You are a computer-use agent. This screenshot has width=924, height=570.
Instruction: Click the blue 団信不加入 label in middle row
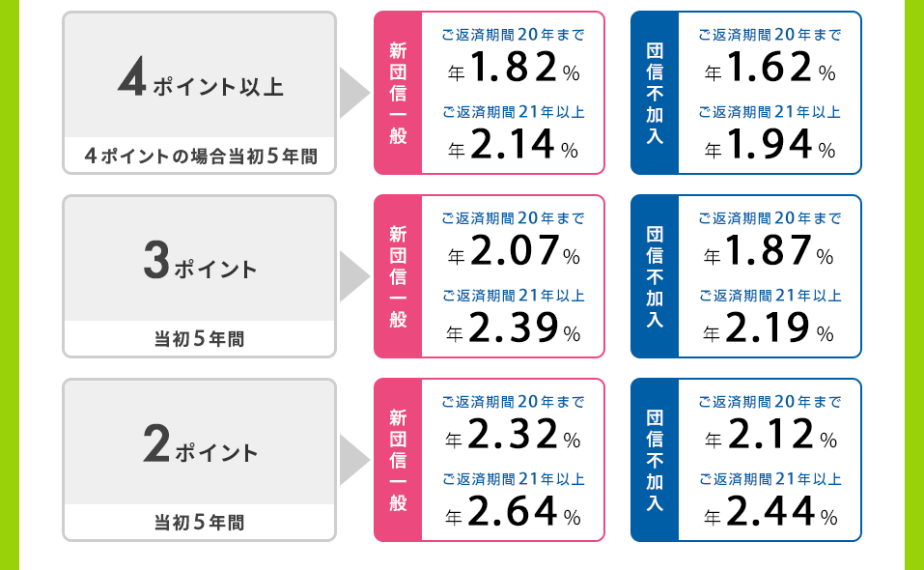[655, 276]
